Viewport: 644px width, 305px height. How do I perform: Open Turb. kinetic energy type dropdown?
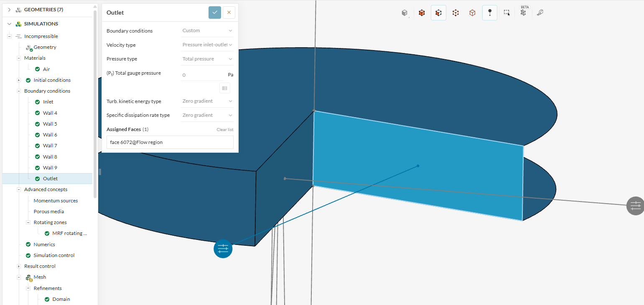207,101
